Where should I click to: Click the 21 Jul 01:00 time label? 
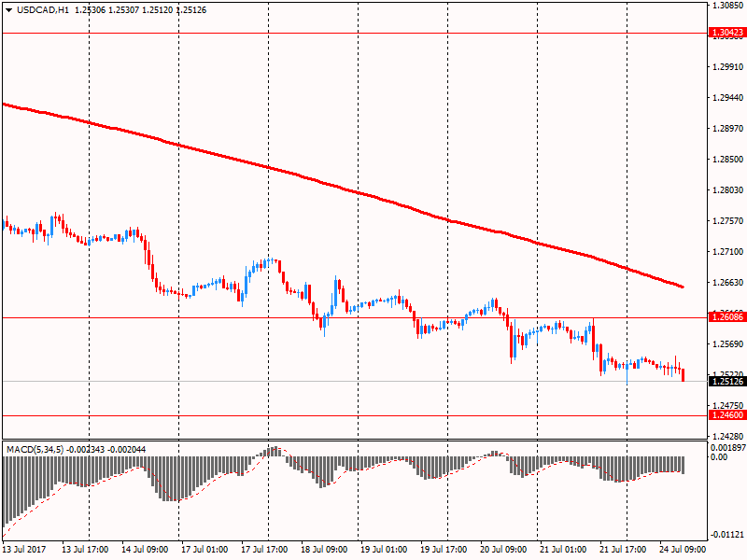click(563, 550)
